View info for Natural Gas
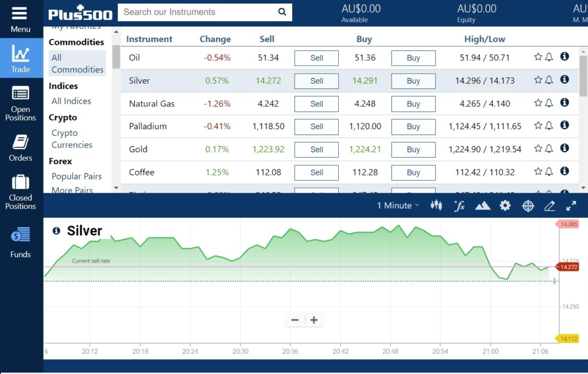The image size is (588, 374). [x=564, y=102]
